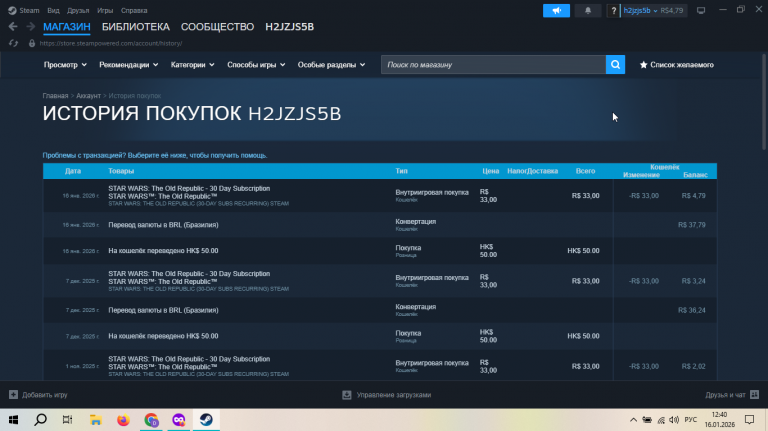Expand the Категории dropdown

coord(192,65)
